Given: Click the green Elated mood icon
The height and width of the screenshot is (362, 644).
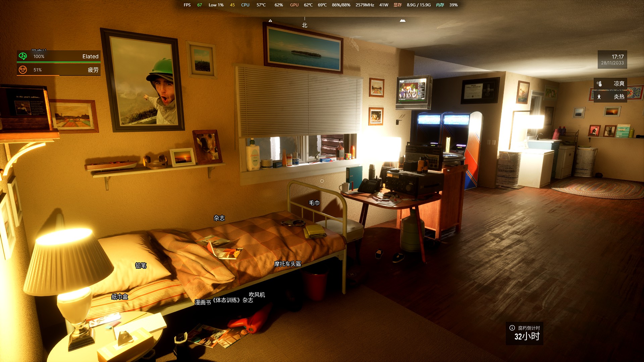Looking at the screenshot, I should pyautogui.click(x=23, y=56).
